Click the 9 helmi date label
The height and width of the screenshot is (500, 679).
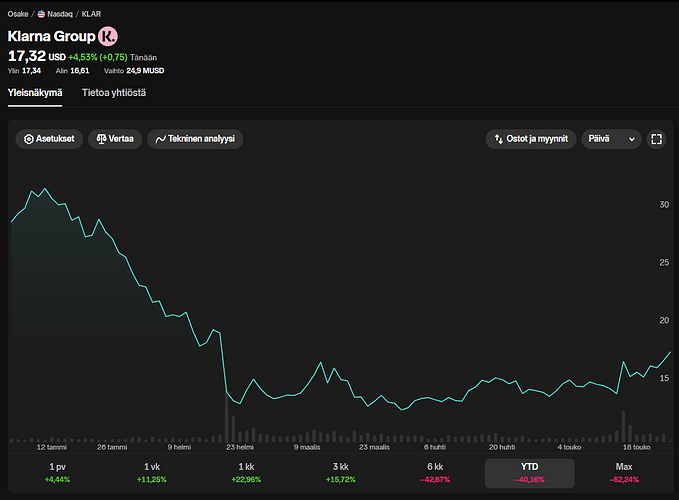click(x=179, y=447)
